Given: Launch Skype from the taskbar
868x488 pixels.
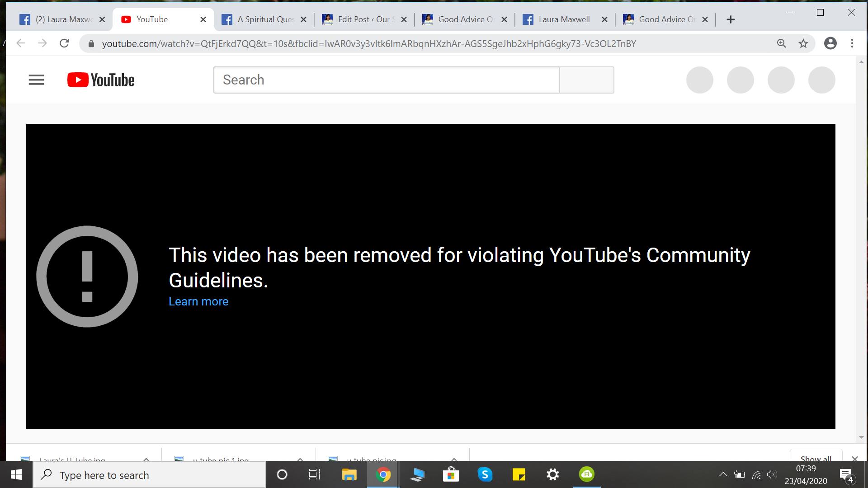Looking at the screenshot, I should [x=485, y=474].
